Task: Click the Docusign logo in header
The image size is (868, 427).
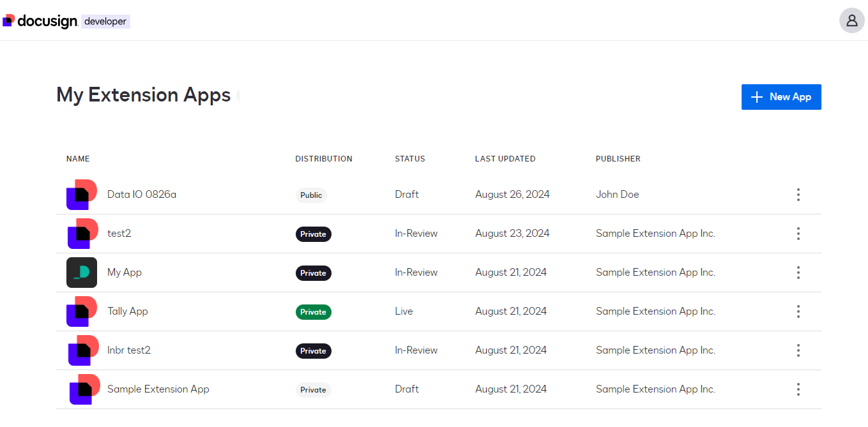Action: click(x=40, y=21)
